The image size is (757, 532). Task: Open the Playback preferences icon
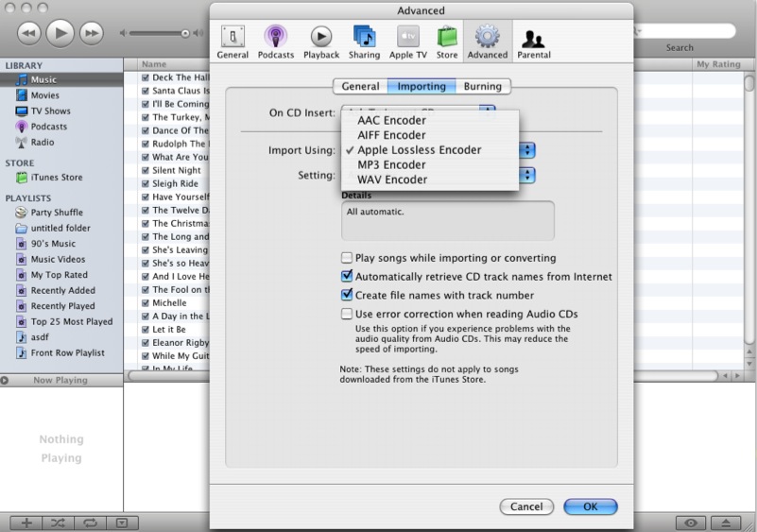click(321, 40)
